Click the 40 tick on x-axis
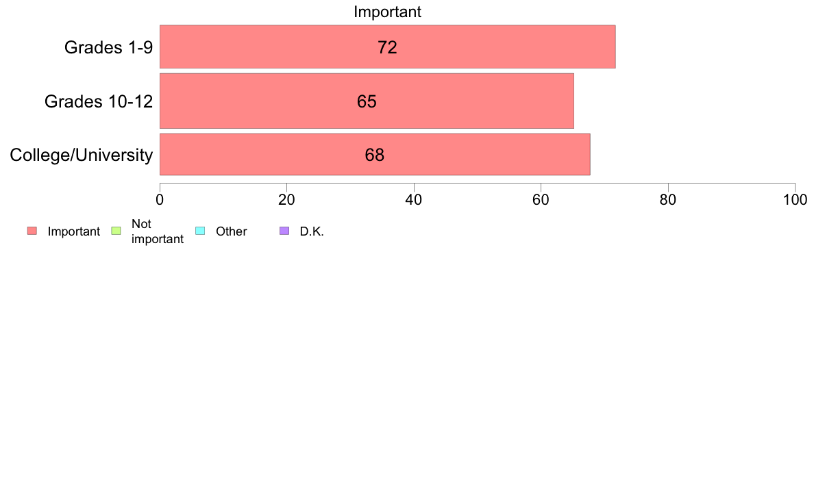814x504 pixels. [x=414, y=200]
